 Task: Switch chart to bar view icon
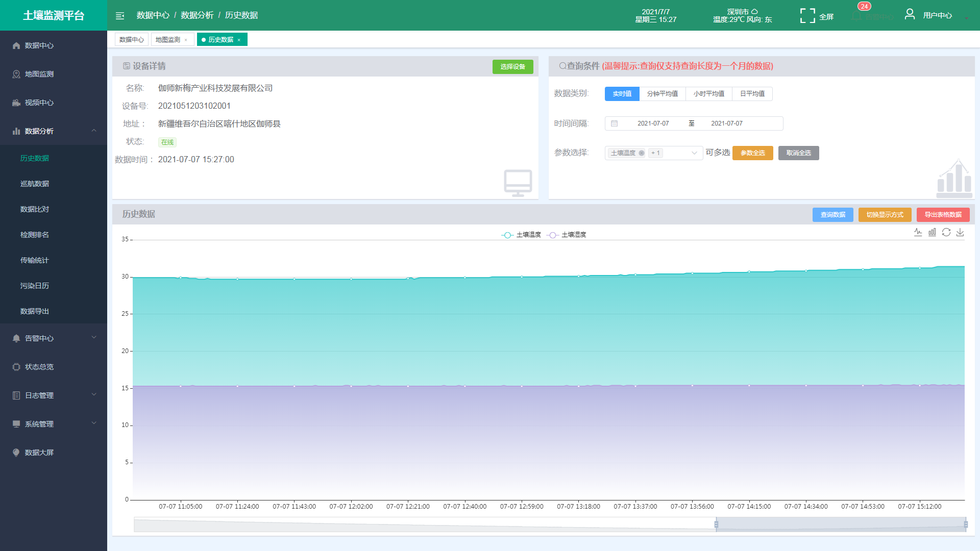coord(932,232)
